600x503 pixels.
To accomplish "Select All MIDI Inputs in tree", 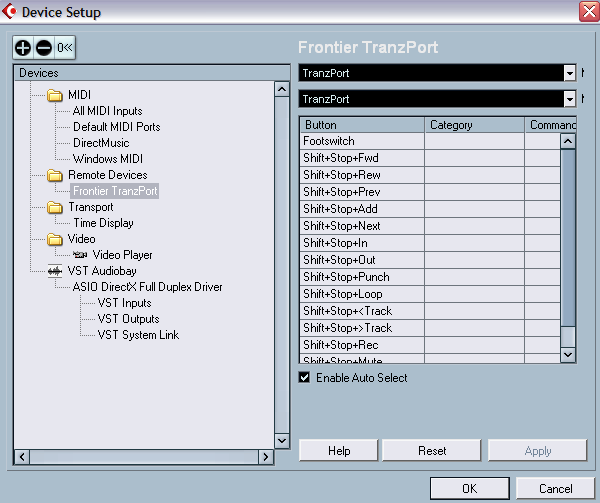I will point(108,111).
